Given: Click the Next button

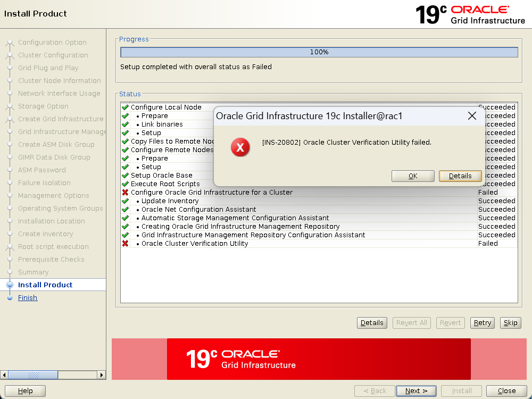Looking at the screenshot, I should pos(416,391).
